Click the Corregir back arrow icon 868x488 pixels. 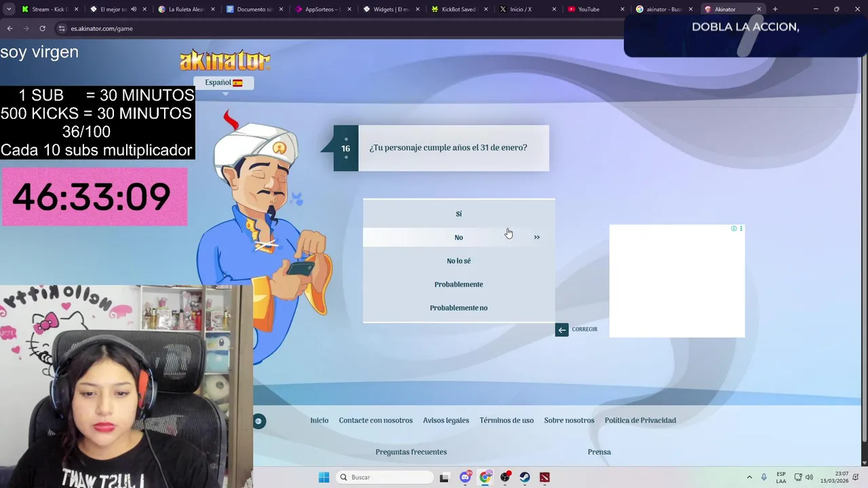(561, 330)
